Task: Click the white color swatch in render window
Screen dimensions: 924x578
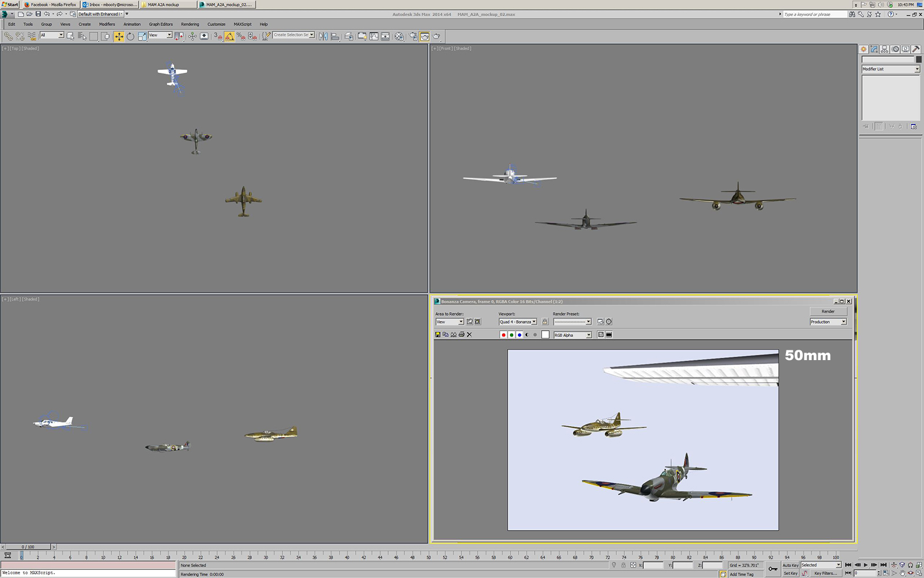Action: click(545, 335)
